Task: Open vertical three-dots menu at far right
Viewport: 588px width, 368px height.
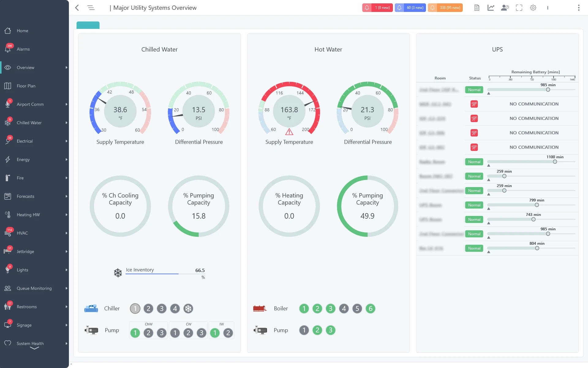Action: click(579, 8)
